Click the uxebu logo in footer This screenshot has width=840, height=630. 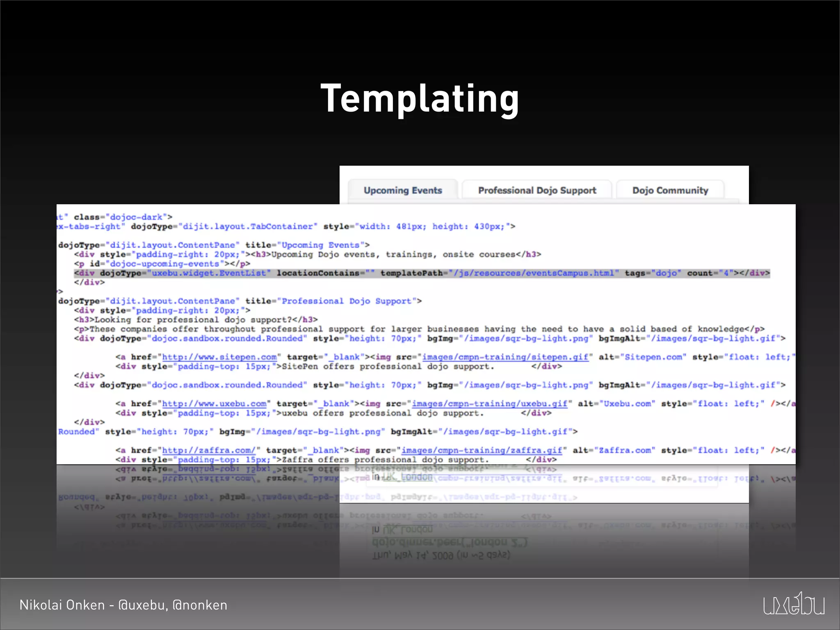tap(794, 603)
